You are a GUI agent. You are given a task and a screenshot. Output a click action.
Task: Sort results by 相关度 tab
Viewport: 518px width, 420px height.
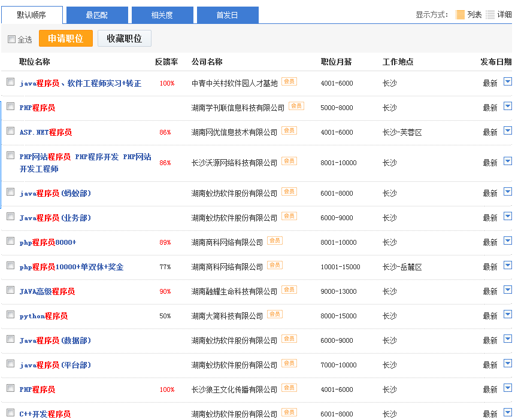(x=162, y=15)
